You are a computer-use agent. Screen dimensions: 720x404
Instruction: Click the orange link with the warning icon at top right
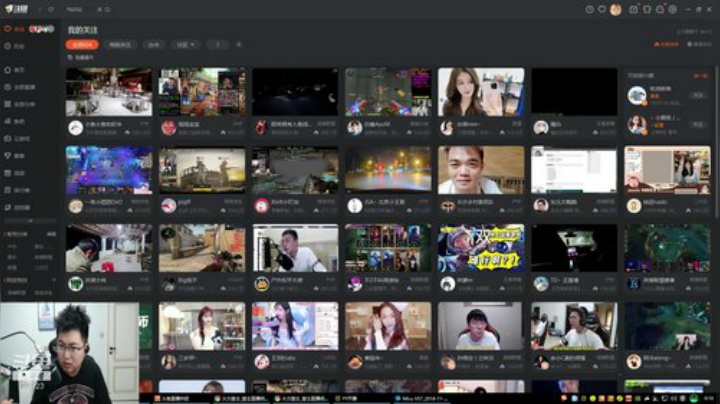(x=666, y=44)
